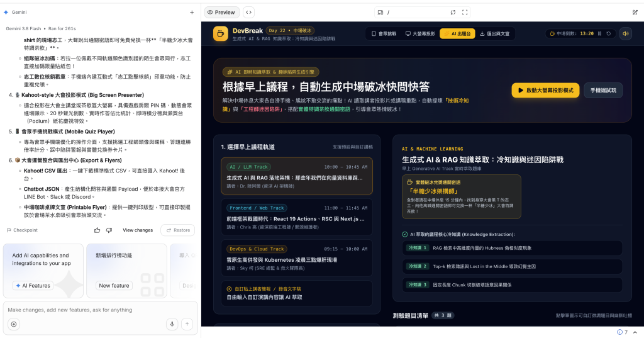The image size is (644, 338).
Task: Reload the preview with the refresh icon
Action: click(453, 13)
